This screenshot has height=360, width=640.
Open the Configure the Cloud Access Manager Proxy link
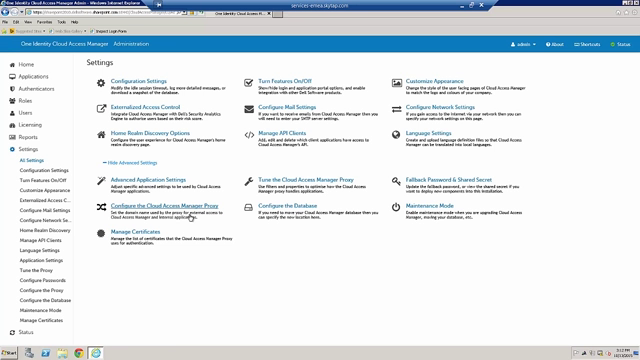164,206
